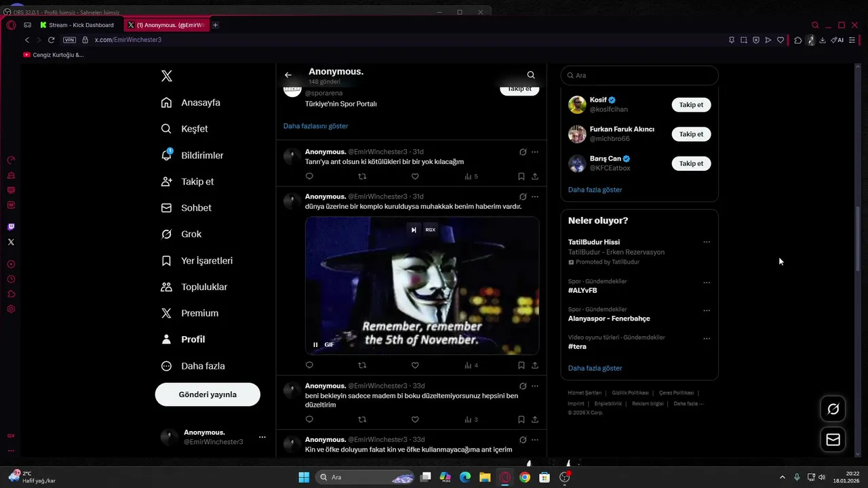Repost the 'Tanrı'ya ant olsun' post

pos(362,176)
